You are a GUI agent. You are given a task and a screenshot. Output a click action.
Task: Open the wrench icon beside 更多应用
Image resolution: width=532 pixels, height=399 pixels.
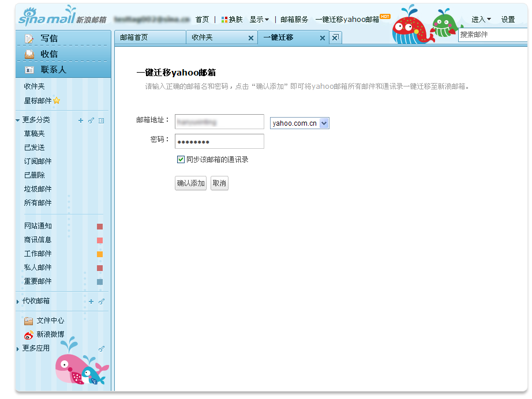(101, 348)
